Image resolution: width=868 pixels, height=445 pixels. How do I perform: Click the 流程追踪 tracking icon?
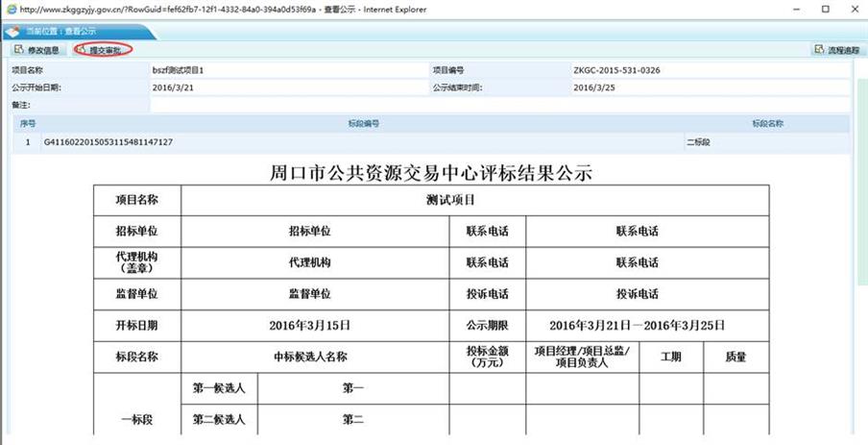[818, 49]
